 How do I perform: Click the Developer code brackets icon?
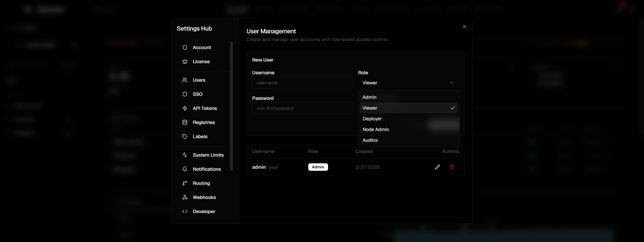[184, 211]
